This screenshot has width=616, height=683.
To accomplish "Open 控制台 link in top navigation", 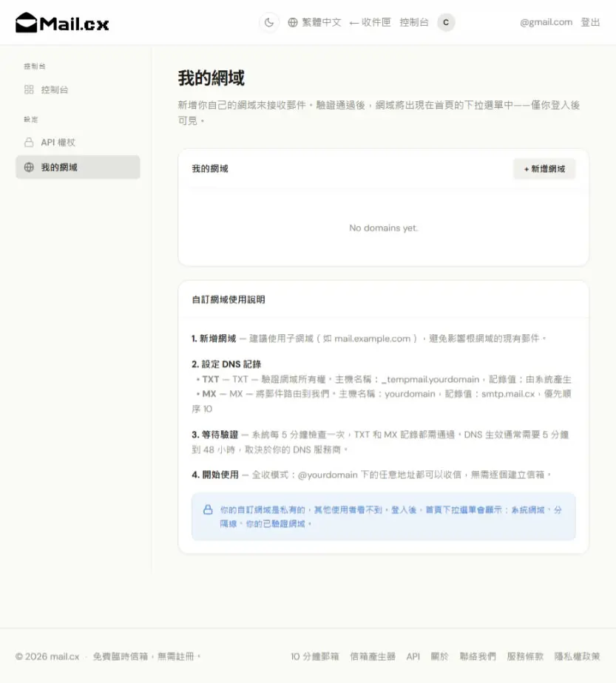I will coord(414,22).
